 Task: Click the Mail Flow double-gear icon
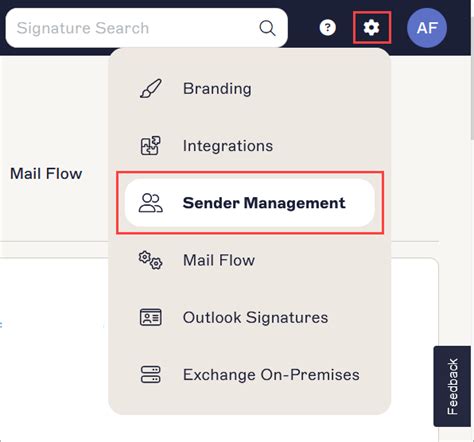[151, 260]
